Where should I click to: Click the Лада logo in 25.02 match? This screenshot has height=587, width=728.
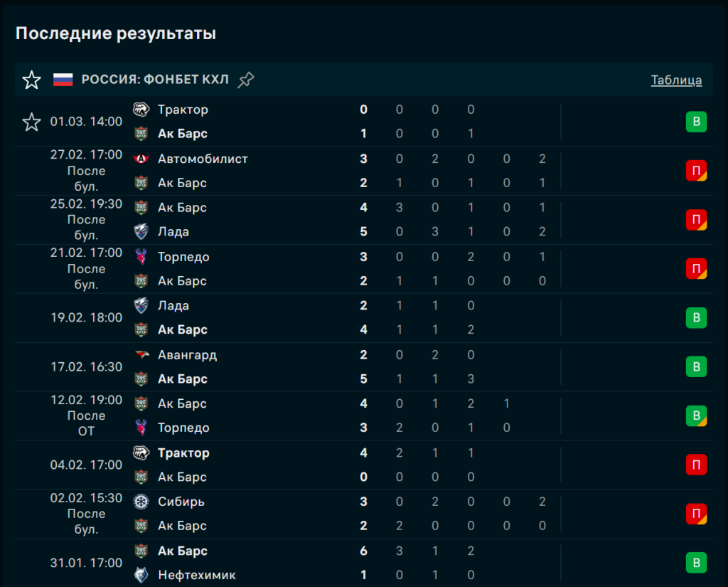[x=141, y=232]
